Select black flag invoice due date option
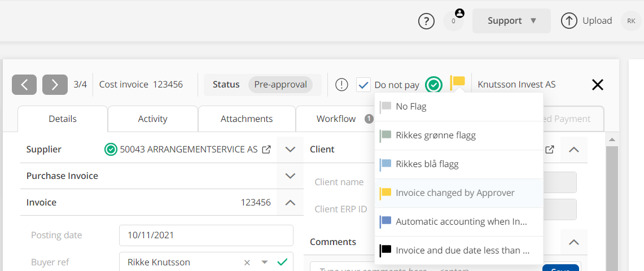The image size is (644, 271). click(462, 250)
